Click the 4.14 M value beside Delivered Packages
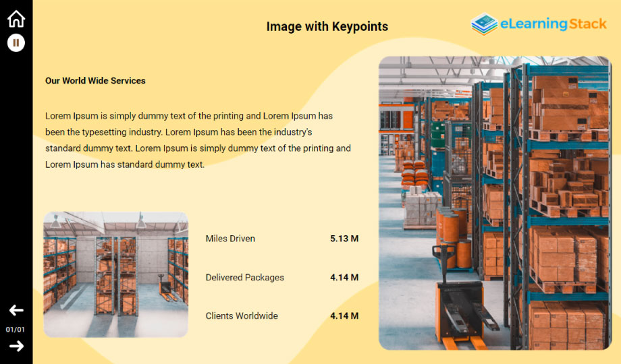The image size is (621, 364). pos(344,278)
